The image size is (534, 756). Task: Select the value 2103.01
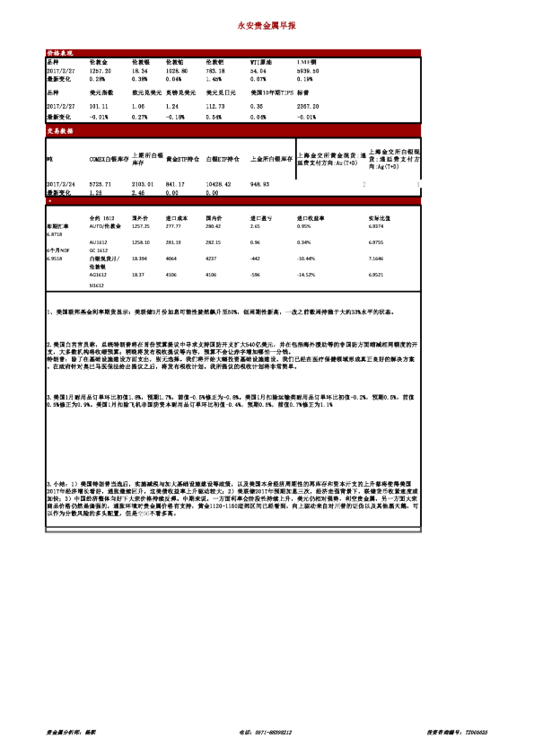tap(143, 184)
